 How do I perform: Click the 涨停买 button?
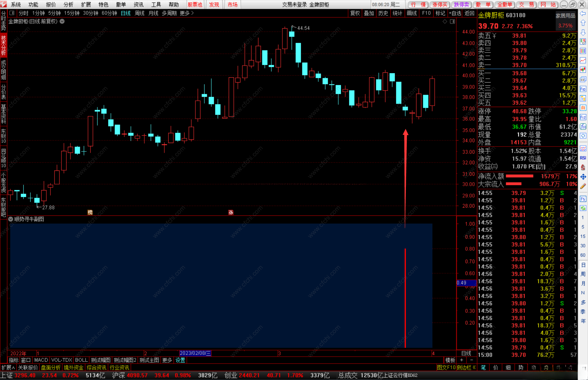click(x=440, y=5)
